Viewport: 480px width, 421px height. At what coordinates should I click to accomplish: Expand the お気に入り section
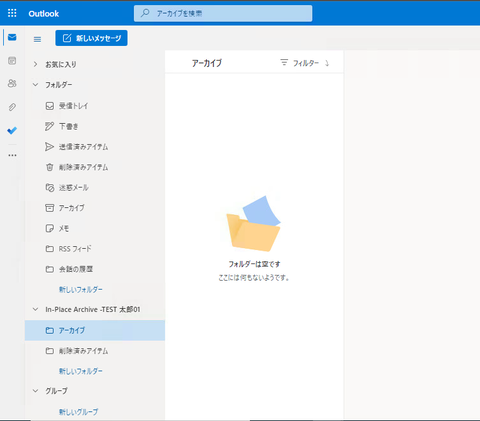click(x=35, y=64)
